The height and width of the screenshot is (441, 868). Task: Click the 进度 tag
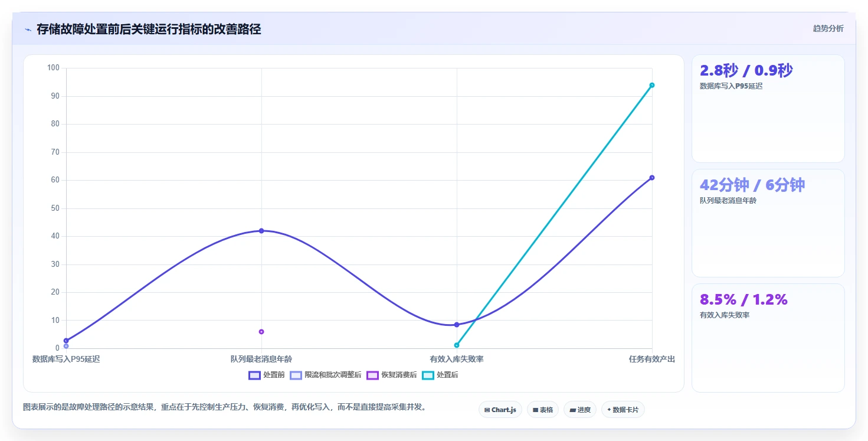tap(580, 410)
